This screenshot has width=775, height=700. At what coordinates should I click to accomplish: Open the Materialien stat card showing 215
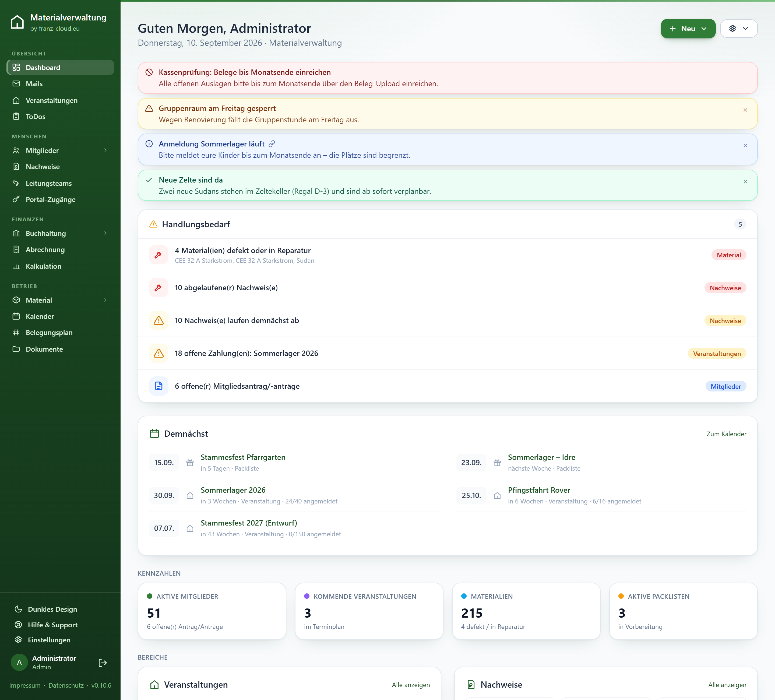pyautogui.click(x=526, y=611)
